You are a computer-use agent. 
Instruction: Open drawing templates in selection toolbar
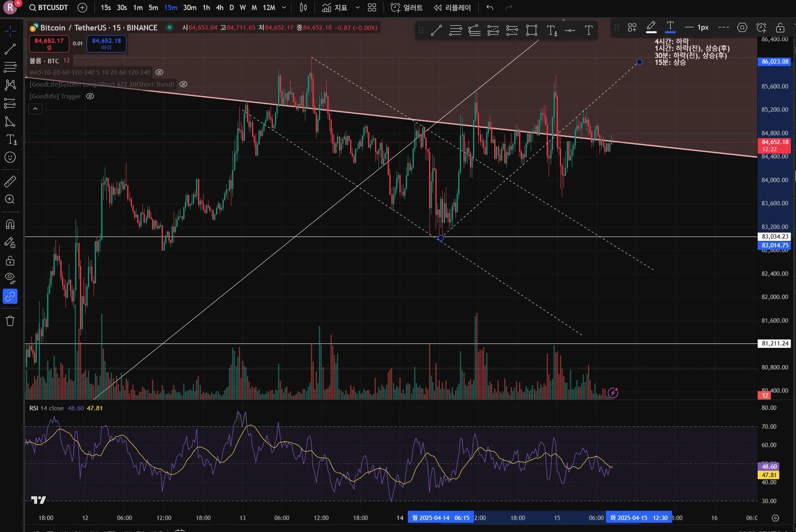point(632,28)
